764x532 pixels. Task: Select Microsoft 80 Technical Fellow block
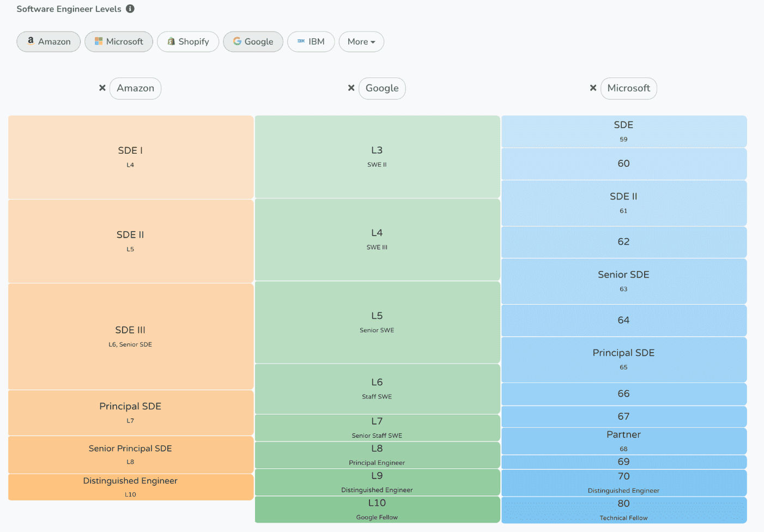coord(624,510)
